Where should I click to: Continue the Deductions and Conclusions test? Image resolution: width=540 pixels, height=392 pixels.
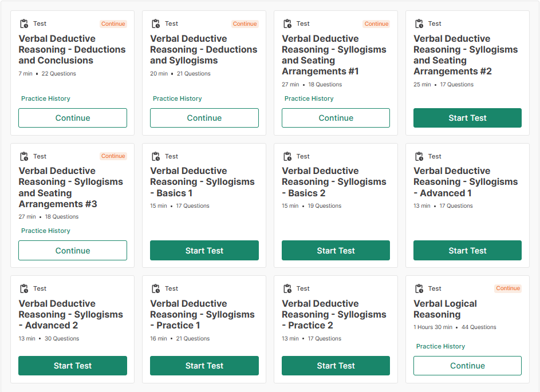[x=73, y=118]
